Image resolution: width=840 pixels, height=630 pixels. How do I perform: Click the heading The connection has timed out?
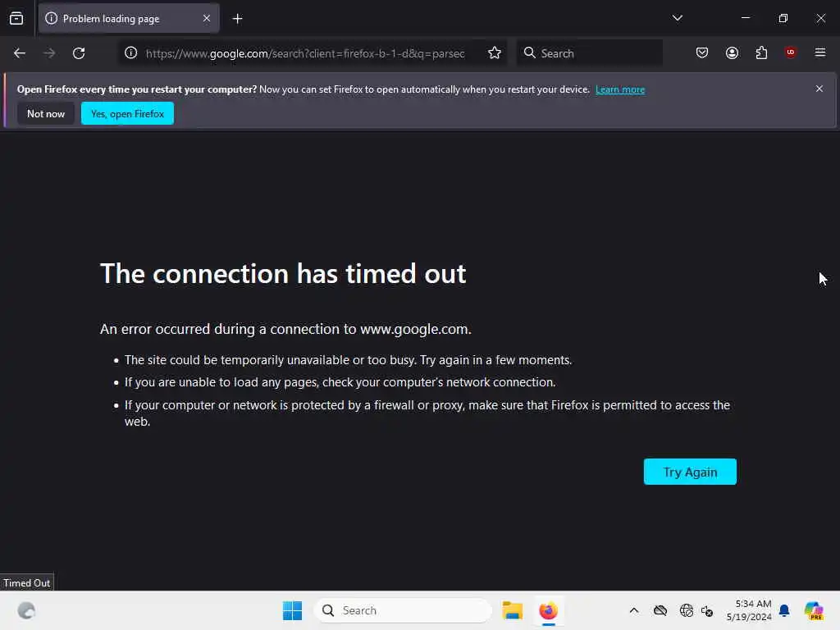tap(283, 274)
